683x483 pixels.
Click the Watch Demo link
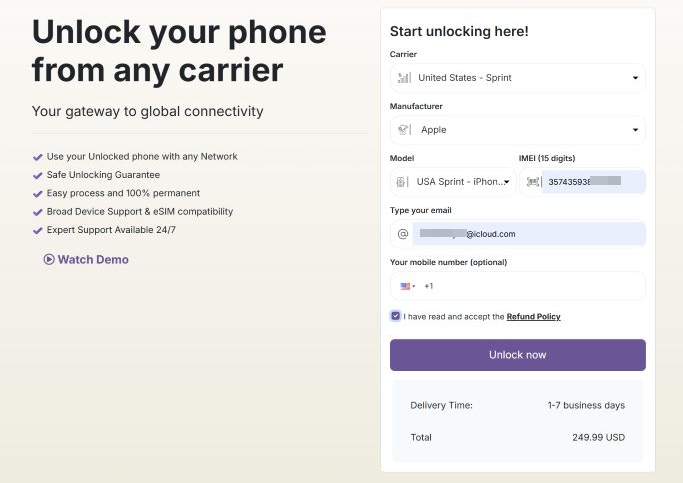coord(92,260)
